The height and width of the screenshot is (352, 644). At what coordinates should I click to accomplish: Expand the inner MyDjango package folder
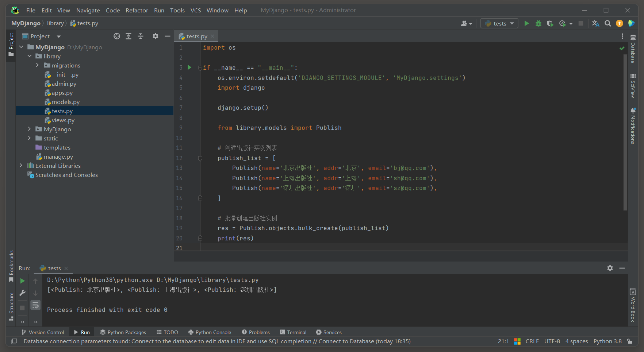tap(30, 129)
